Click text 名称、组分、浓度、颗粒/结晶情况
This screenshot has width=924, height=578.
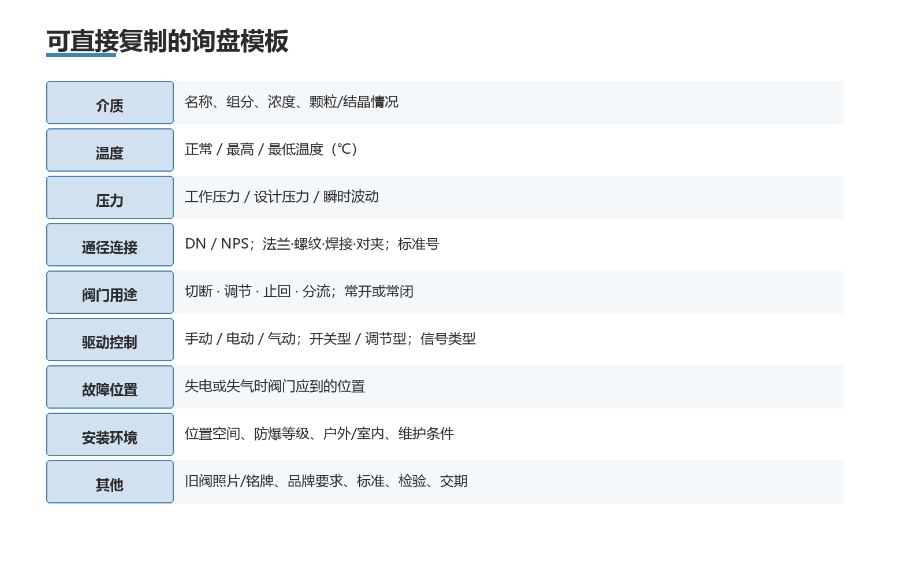click(292, 102)
